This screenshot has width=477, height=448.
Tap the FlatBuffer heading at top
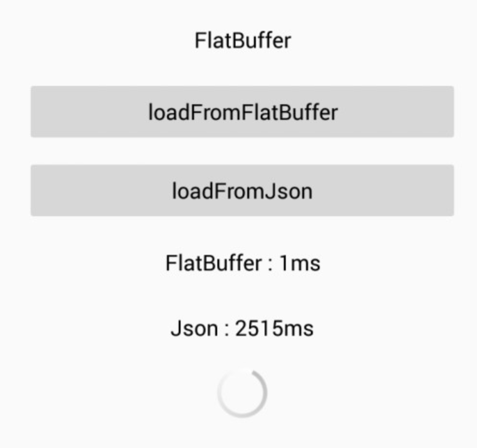(x=243, y=41)
